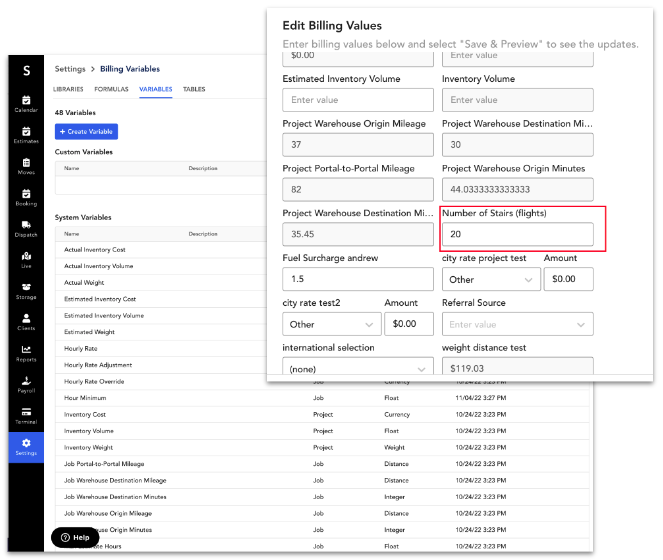The image size is (663, 560).
Task: Open the Clients sidebar icon
Action: point(26,321)
